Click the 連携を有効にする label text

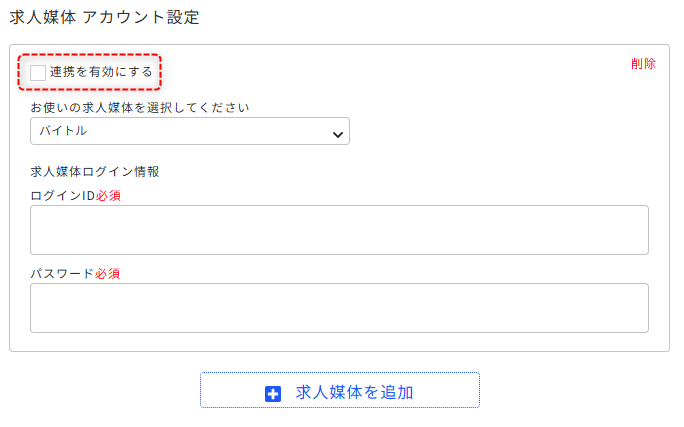[101, 73]
